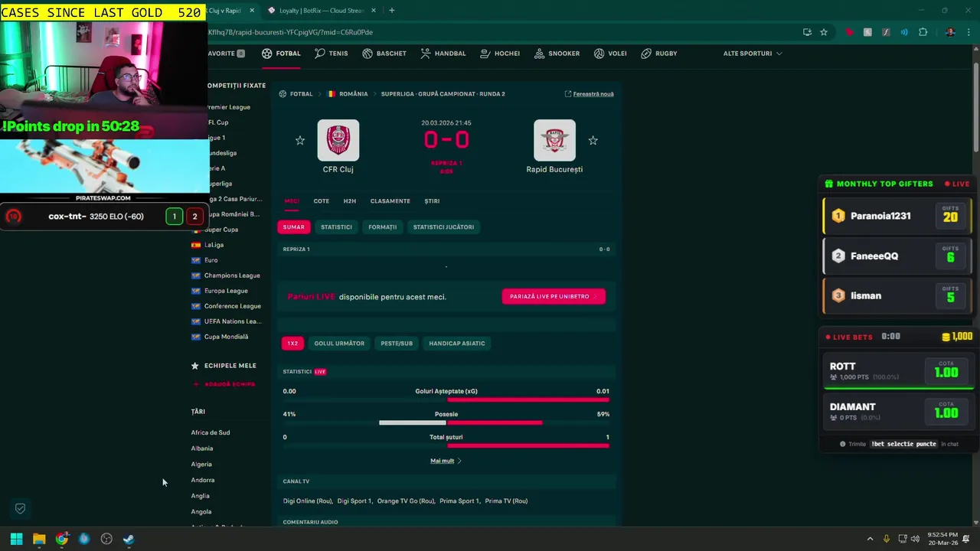The width and height of the screenshot is (980, 551).
Task: Click the microphone icon in system tray
Action: (887, 540)
